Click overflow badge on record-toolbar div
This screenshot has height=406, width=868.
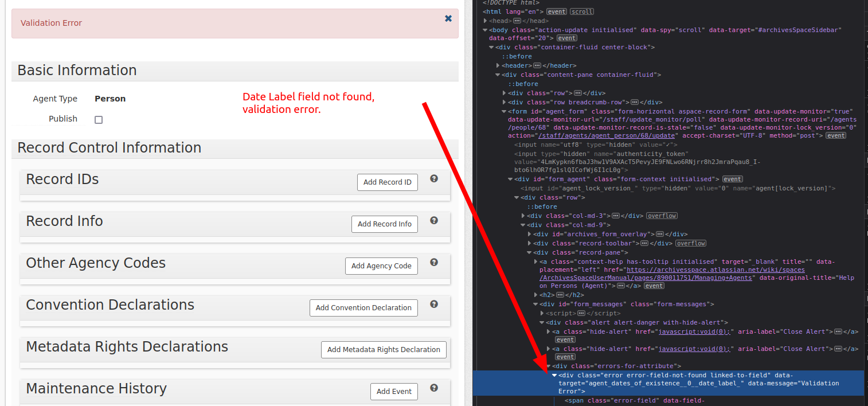click(691, 243)
